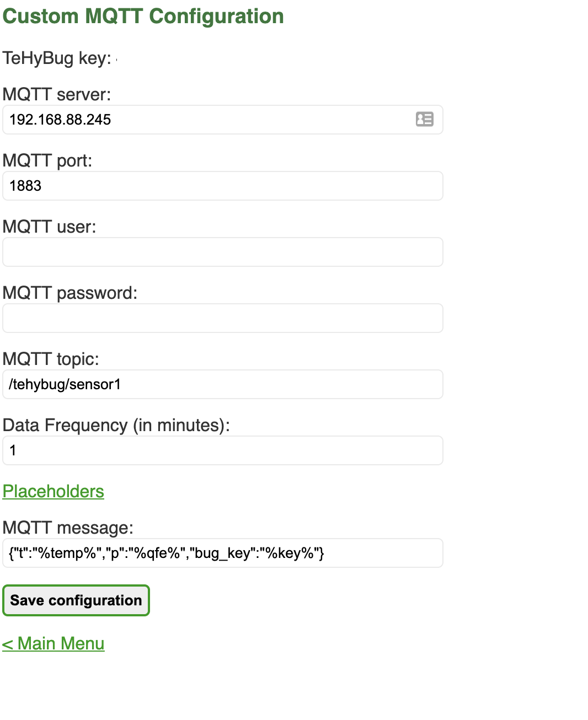Click the "Data Frequency (in minutes):" label

(116, 425)
